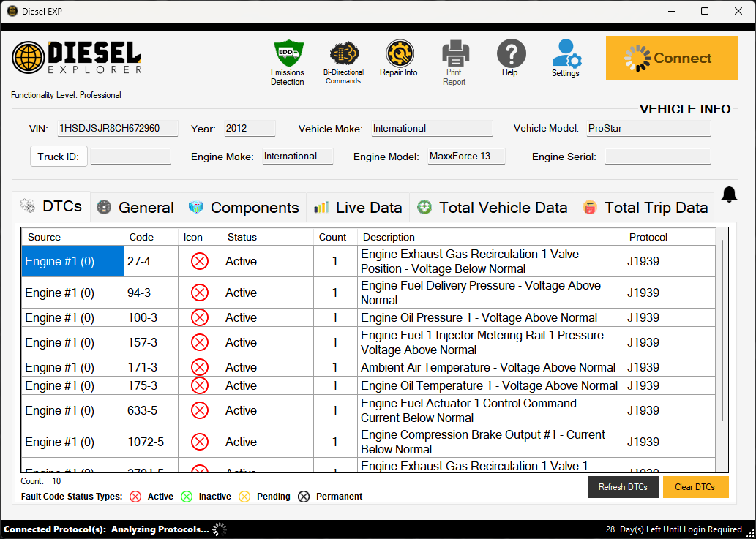Click the Engine Oil Temperature 1 description
This screenshot has height=539, width=756.
490,385
